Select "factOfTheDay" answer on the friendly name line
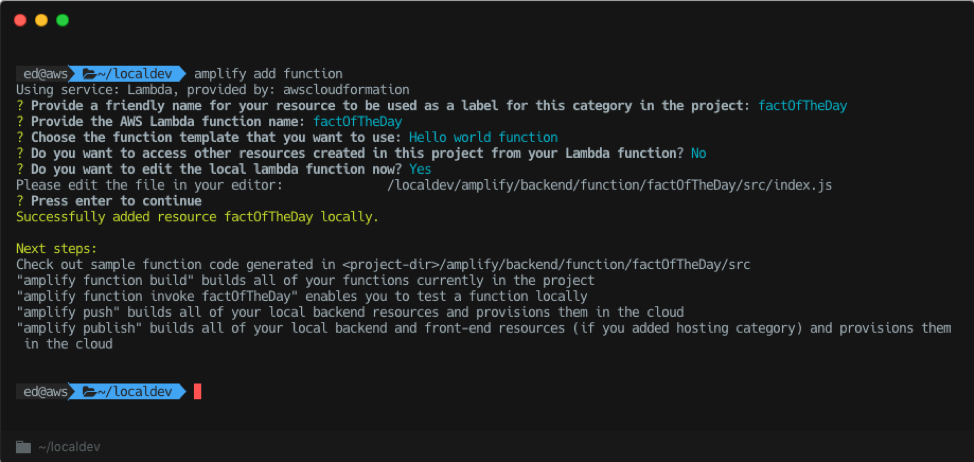 click(803, 106)
